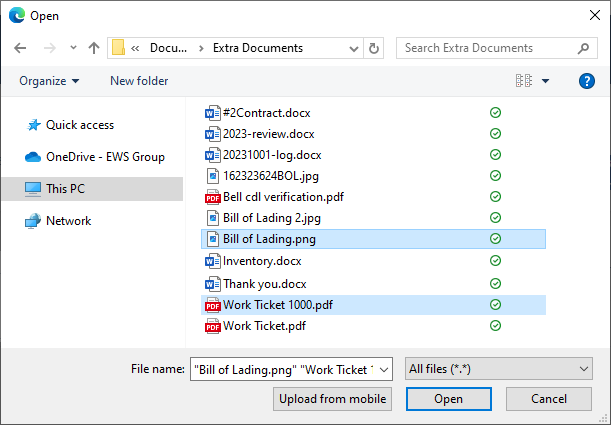The height and width of the screenshot is (425, 611).
Task: Select OneDrive - EWS Group in sidebar
Action: [105, 157]
